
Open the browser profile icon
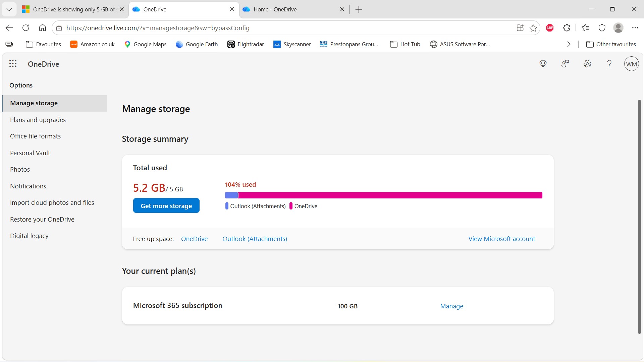pyautogui.click(x=618, y=28)
